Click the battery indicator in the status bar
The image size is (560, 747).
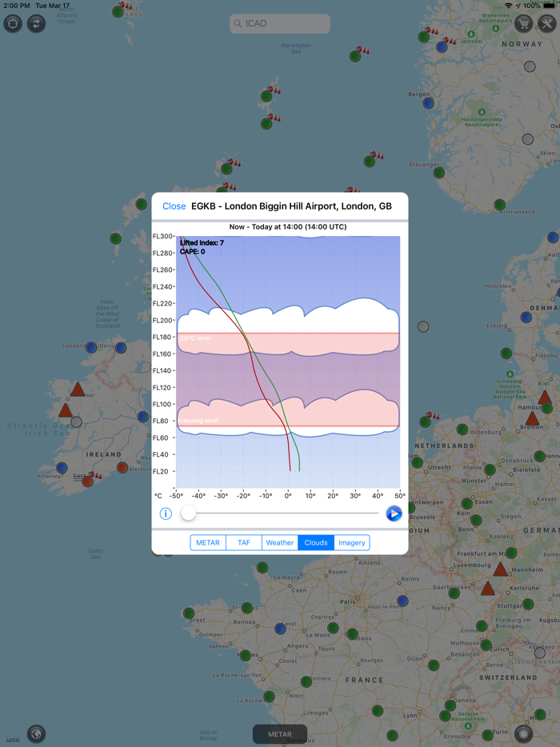[x=550, y=6]
